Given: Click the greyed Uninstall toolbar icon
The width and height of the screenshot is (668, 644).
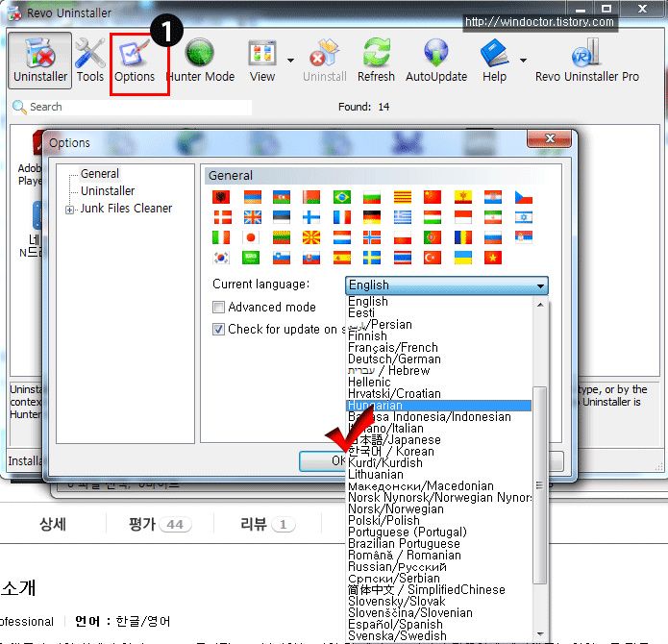Looking at the screenshot, I should click(325, 60).
